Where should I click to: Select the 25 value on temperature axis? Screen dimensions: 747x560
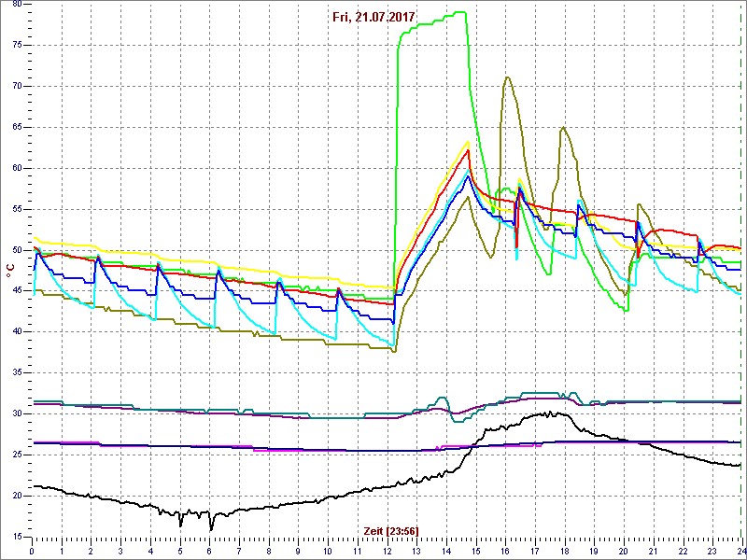[x=18, y=455]
